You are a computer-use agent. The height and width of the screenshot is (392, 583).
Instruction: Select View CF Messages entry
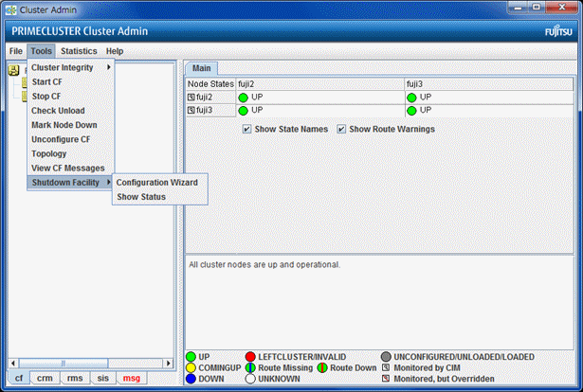click(71, 169)
